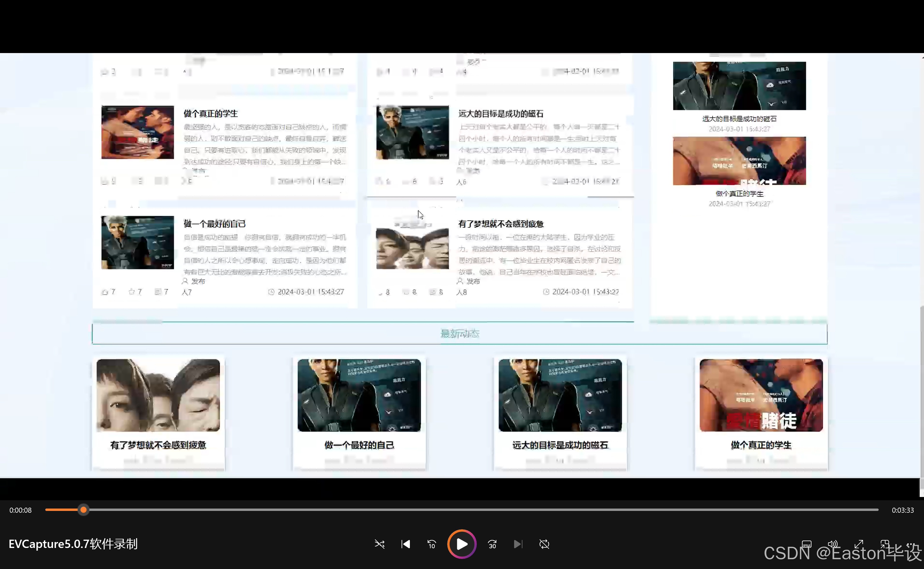The height and width of the screenshot is (569, 924).
Task: Click the elapsed time 0:00:08
Action: (x=21, y=510)
